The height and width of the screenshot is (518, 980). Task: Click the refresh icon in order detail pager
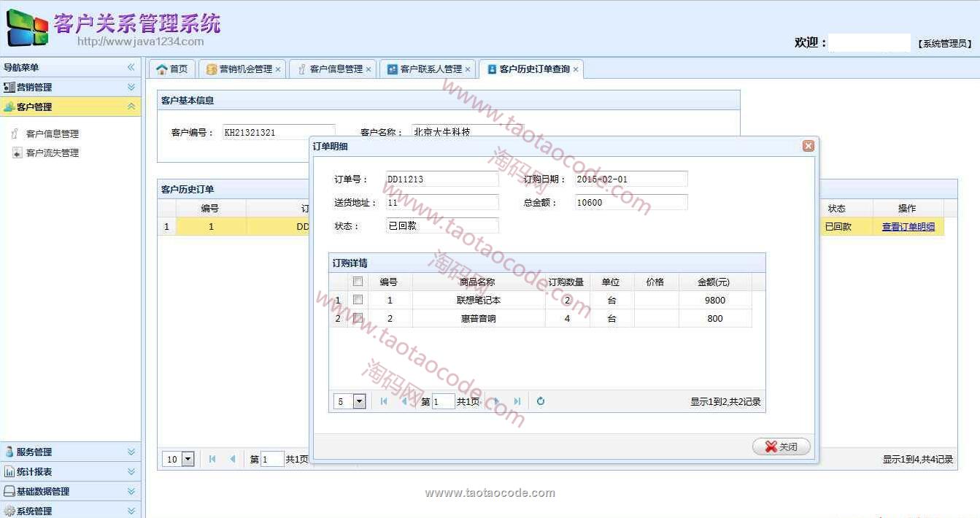[540, 401]
